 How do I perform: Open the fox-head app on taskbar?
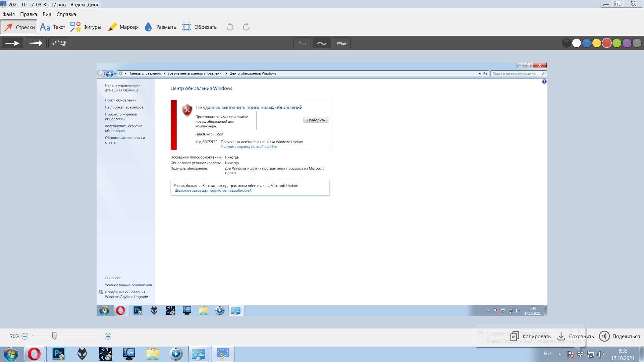click(82, 354)
